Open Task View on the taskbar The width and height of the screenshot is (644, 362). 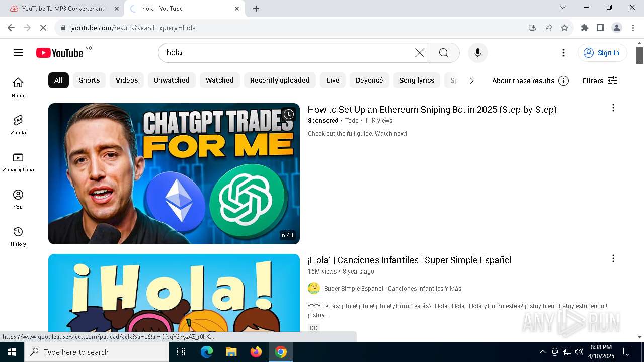(x=181, y=352)
